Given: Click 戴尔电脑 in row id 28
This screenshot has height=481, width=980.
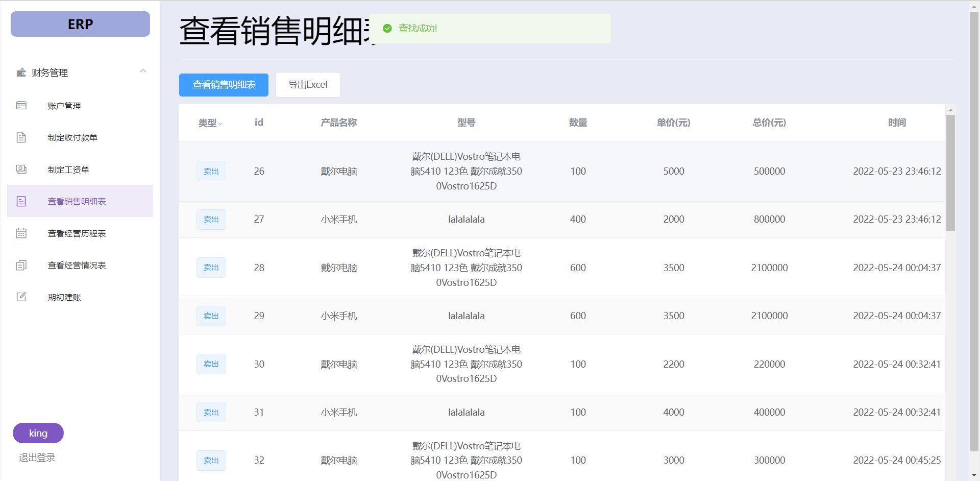Looking at the screenshot, I should click(x=338, y=268).
